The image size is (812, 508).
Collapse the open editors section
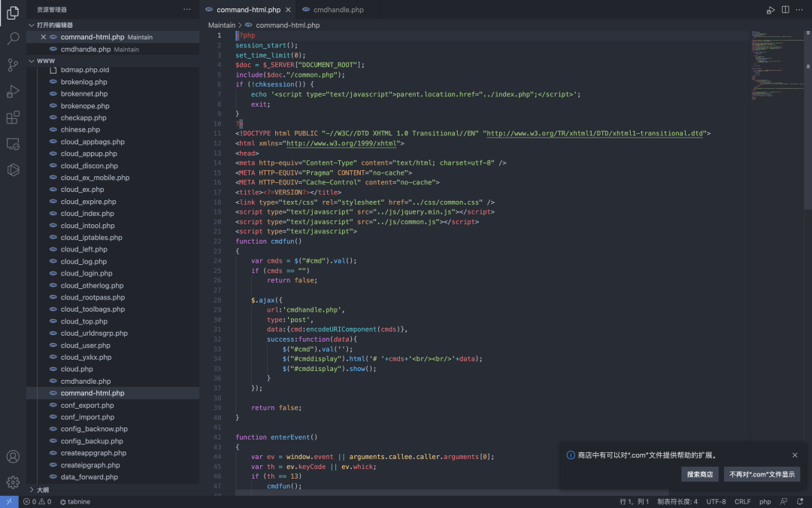click(32, 25)
